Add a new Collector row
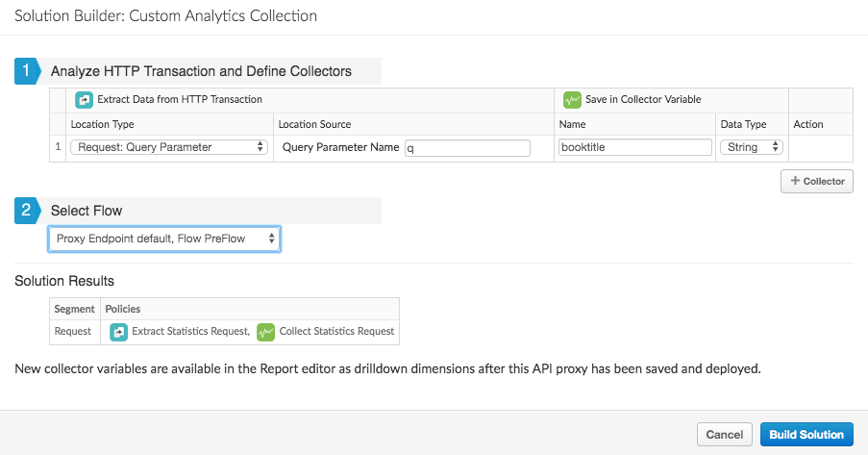 [816, 181]
